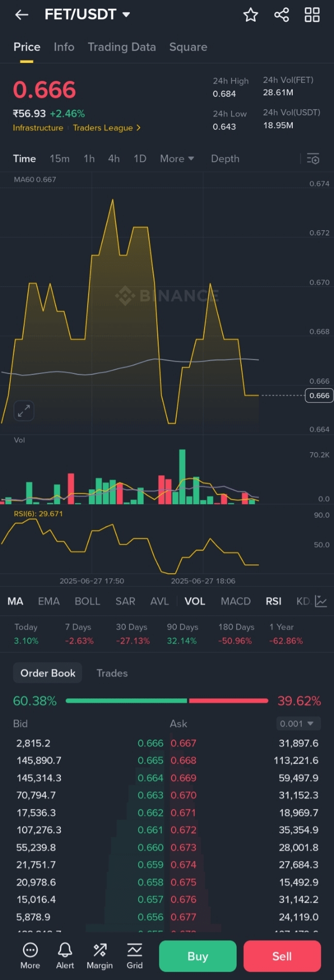Select ask price 0.667
Viewport: 334px width, 980px height.
(183, 743)
